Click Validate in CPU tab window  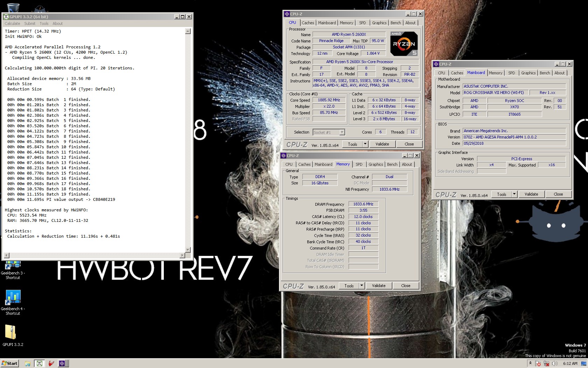coord(382,144)
